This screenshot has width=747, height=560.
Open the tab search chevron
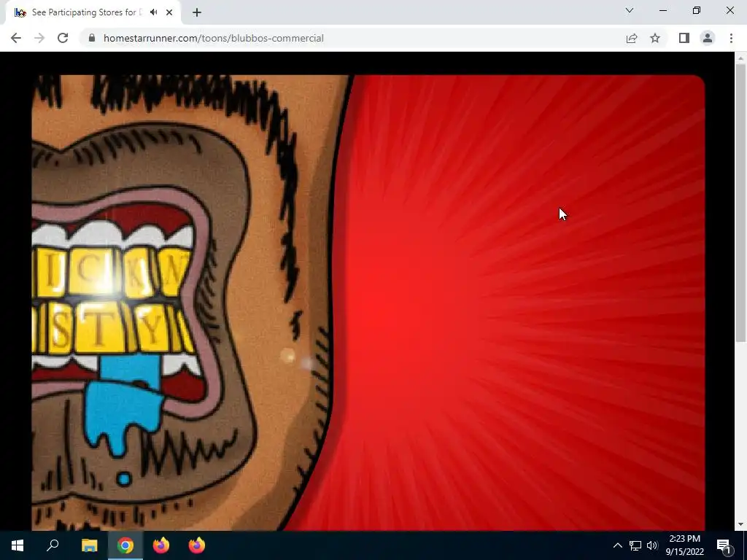click(630, 10)
